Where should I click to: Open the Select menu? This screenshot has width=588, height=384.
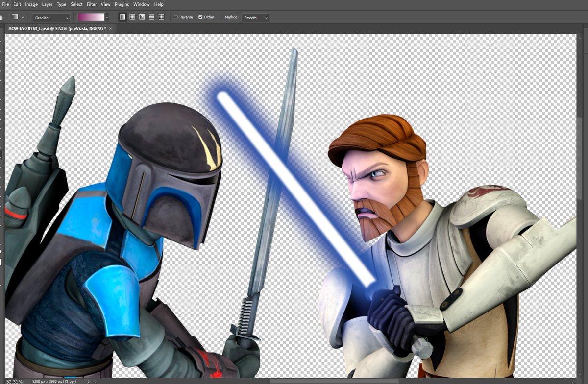76,4
